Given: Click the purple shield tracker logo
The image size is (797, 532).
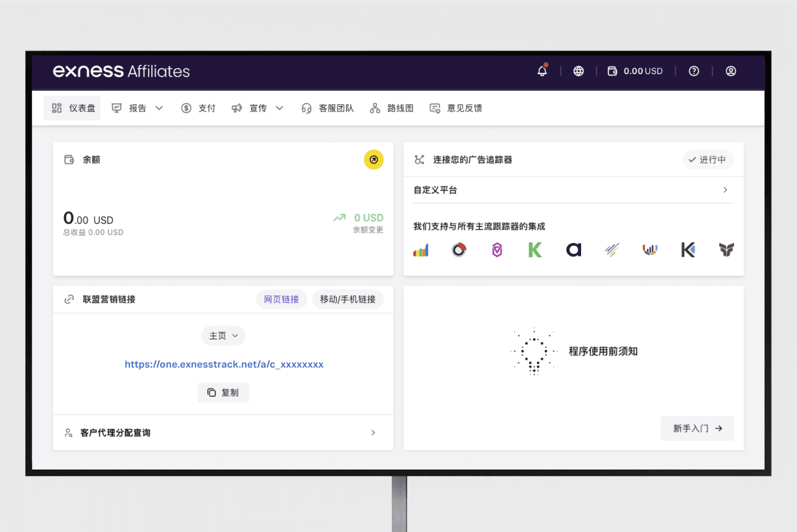Looking at the screenshot, I should (x=497, y=250).
